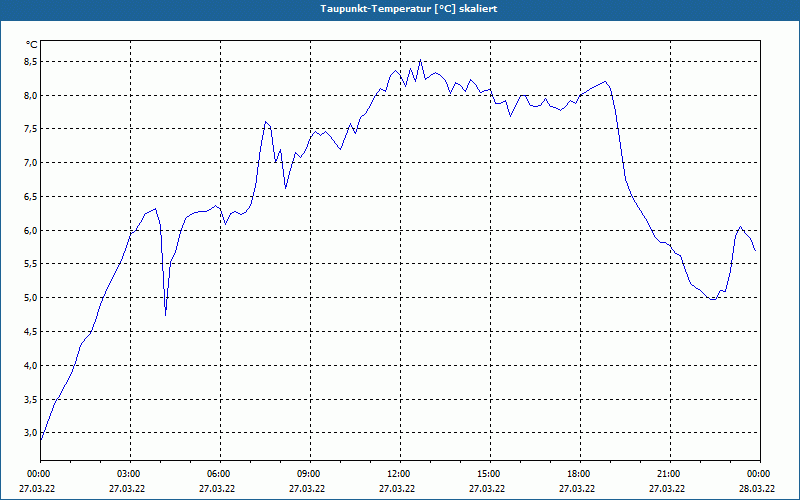
Task: Pick the 21:00 time axis label
Action: pos(670,474)
